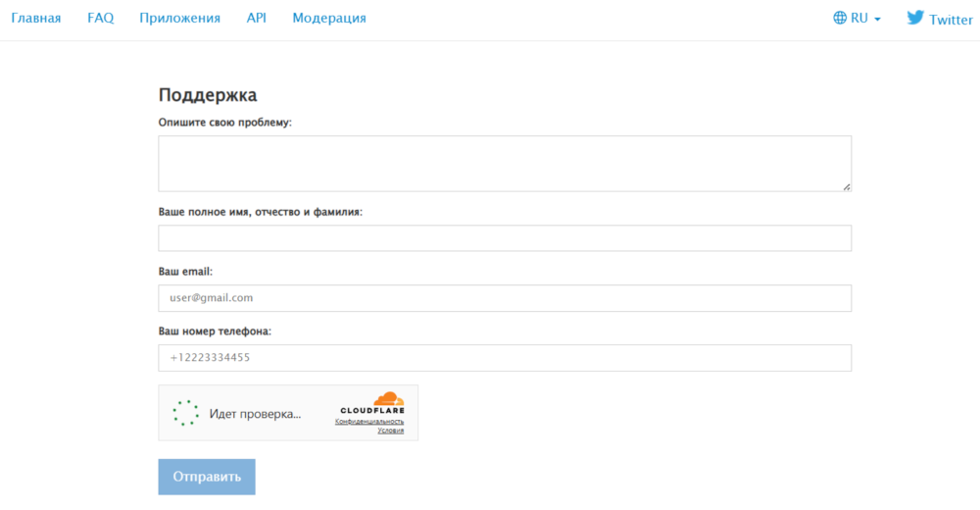The image size is (980, 510).
Task: Click the Отправить submit button
Action: click(x=207, y=477)
